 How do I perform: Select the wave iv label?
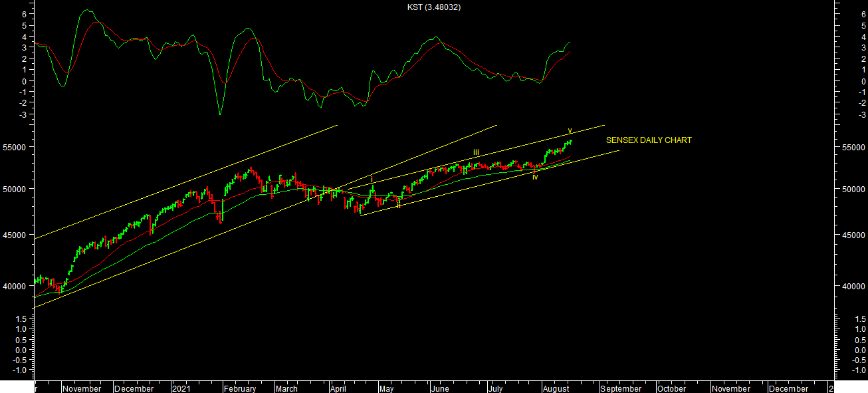(534, 177)
